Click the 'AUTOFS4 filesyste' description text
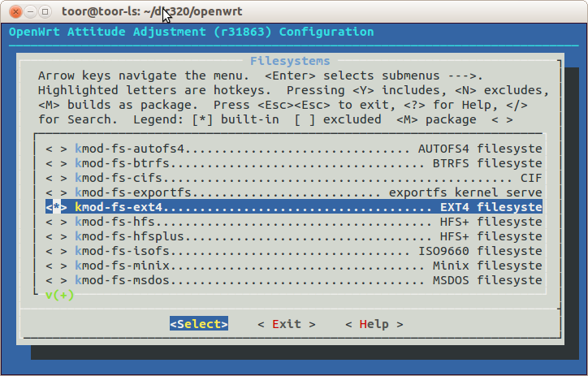Viewport: 588px width, 376px height. coord(480,149)
